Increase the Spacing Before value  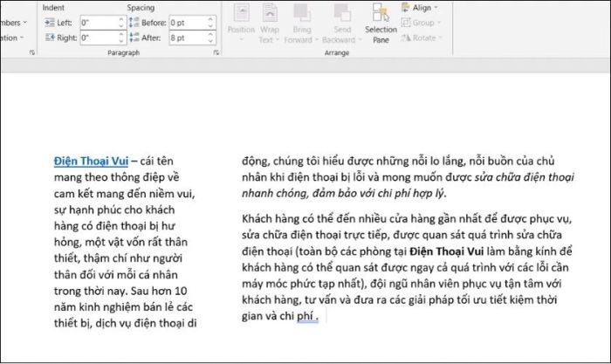211,19
